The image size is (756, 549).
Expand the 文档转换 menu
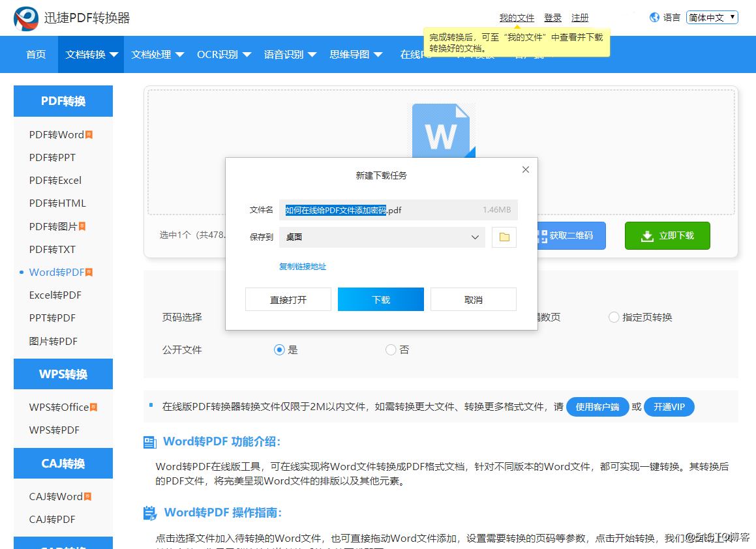tap(91, 55)
